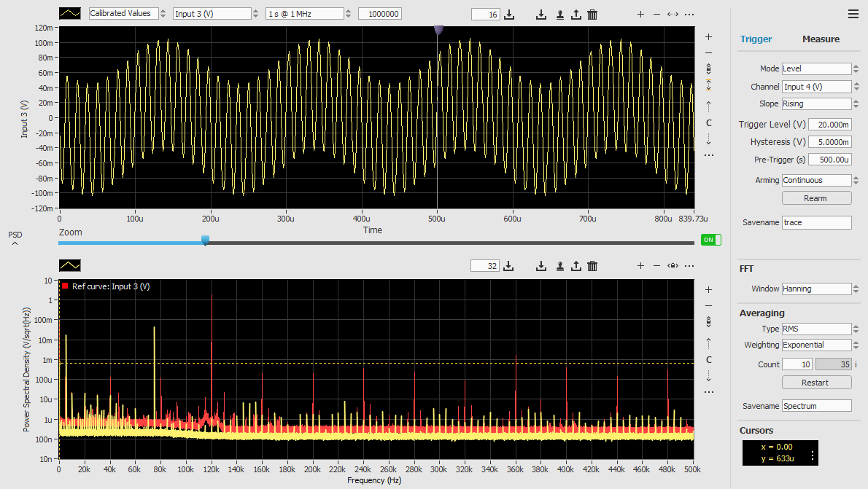This screenshot has width=868, height=489.
Task: Click the minus icon next to the top oscilloscope plot
Action: click(656, 14)
